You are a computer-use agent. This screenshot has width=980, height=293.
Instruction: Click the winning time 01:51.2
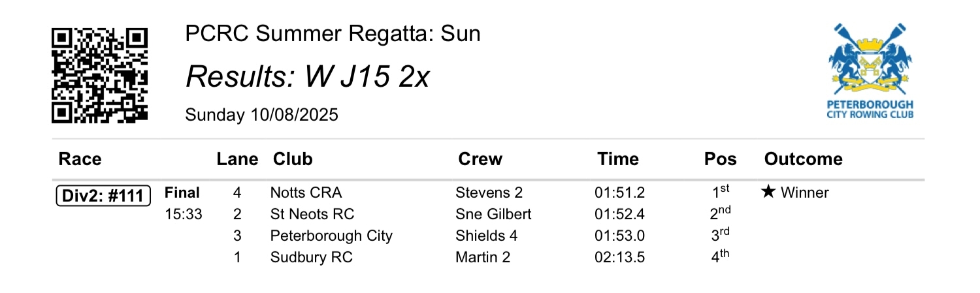(x=620, y=193)
